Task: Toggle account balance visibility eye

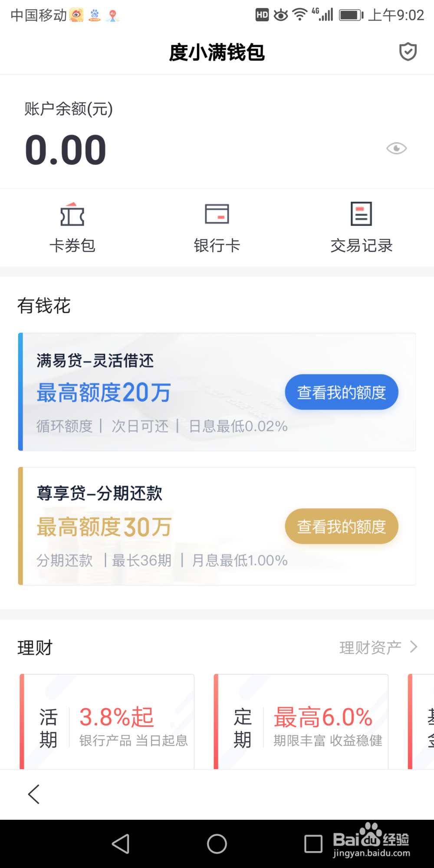Action: pyautogui.click(x=396, y=148)
